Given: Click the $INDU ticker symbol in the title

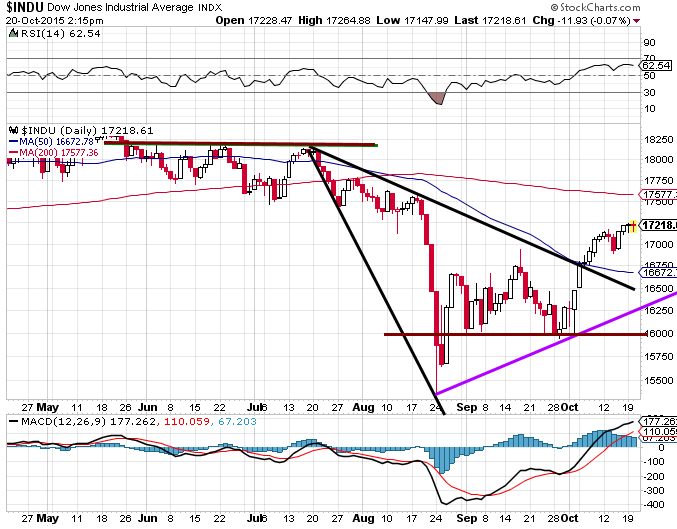Looking at the screenshot, I should tap(25, 7).
